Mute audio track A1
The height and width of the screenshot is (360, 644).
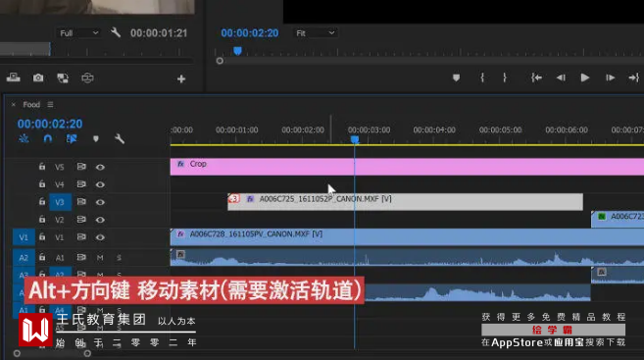(x=100, y=258)
